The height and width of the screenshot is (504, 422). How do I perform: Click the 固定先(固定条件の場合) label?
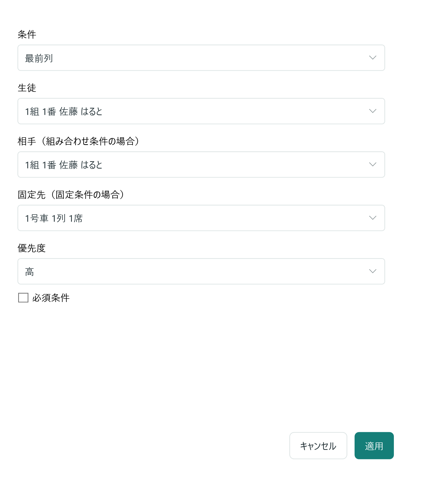coord(71,195)
